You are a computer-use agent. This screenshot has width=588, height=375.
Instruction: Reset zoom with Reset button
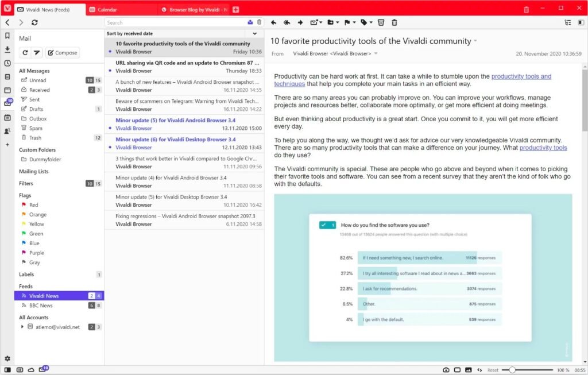coord(493,370)
